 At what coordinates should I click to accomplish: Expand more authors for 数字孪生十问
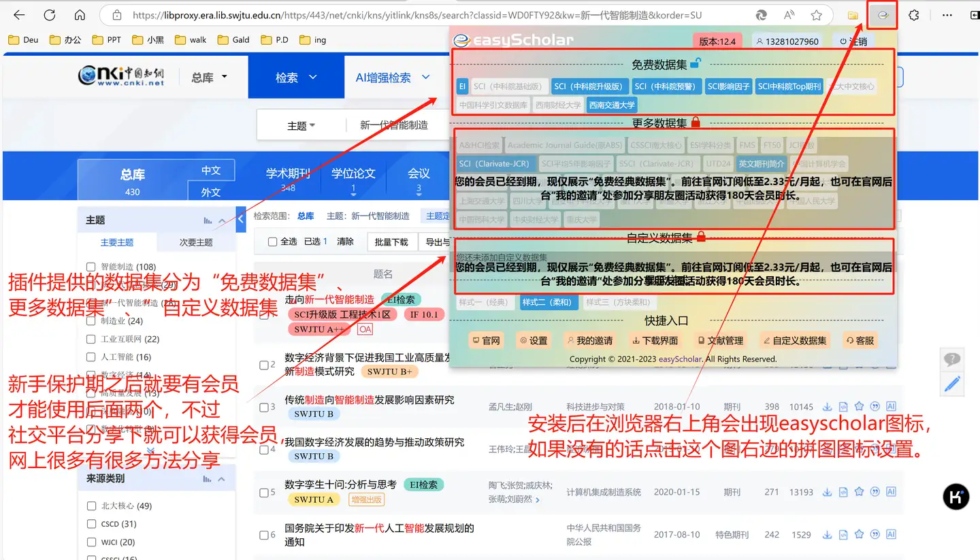coord(538,499)
